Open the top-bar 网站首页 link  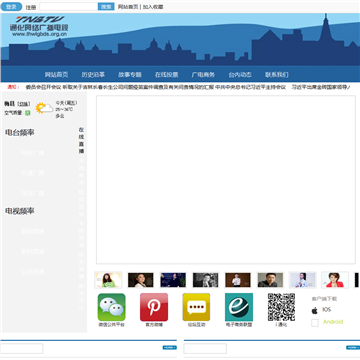128,7
